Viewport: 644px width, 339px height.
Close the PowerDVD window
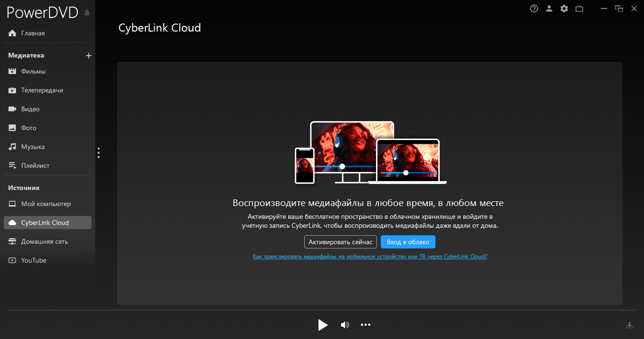634,8
